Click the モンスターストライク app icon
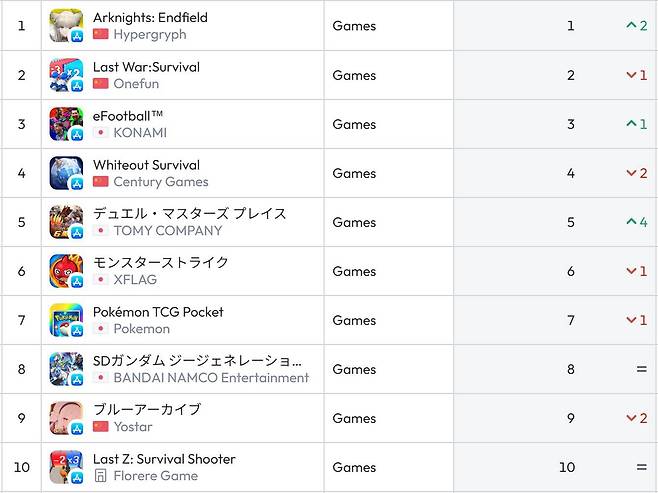 click(x=66, y=271)
